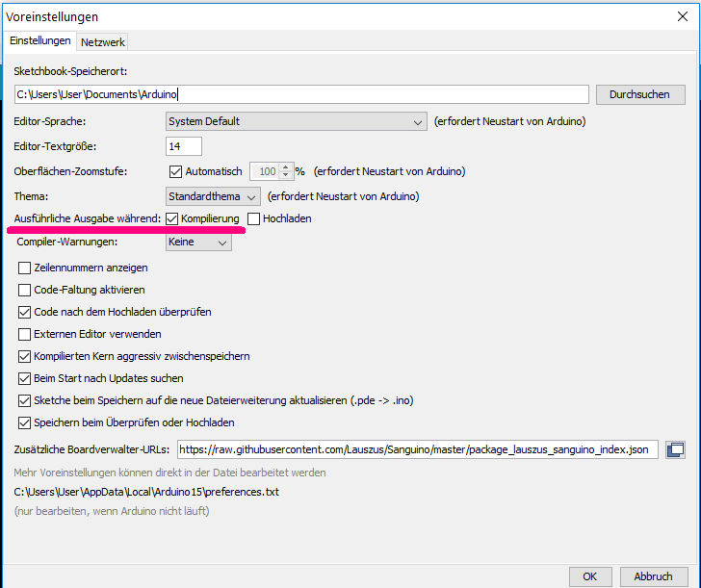Screen dimensions: 701x588
Task: Click the Sketchbook-Speicherort label
Action: click(x=70, y=71)
